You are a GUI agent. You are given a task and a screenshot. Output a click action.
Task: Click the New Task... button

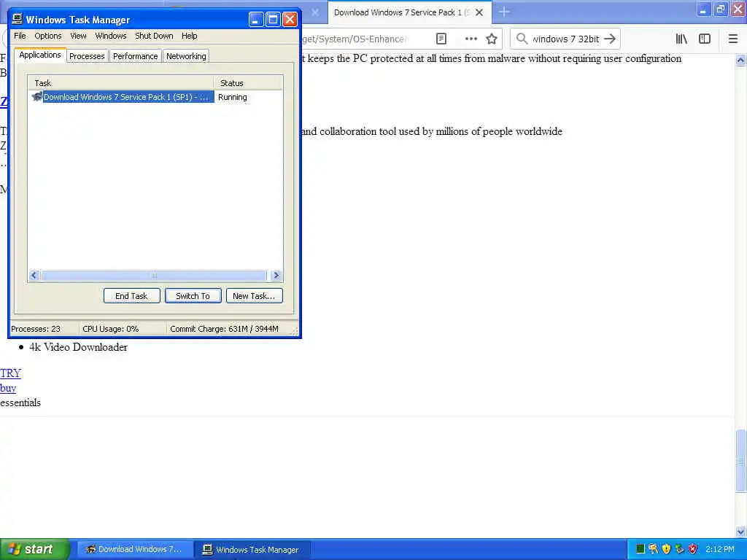pyautogui.click(x=254, y=296)
